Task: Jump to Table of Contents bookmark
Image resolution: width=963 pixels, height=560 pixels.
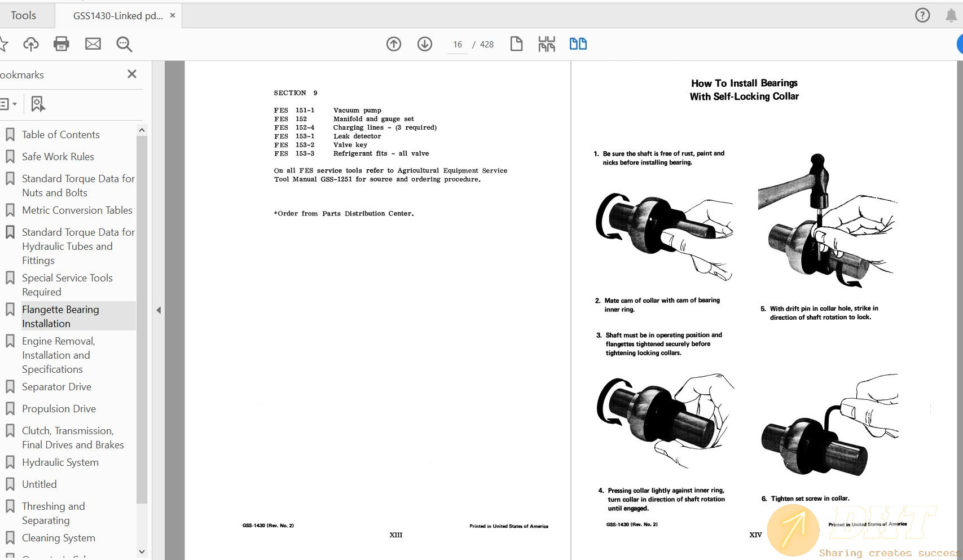Action: [60, 135]
